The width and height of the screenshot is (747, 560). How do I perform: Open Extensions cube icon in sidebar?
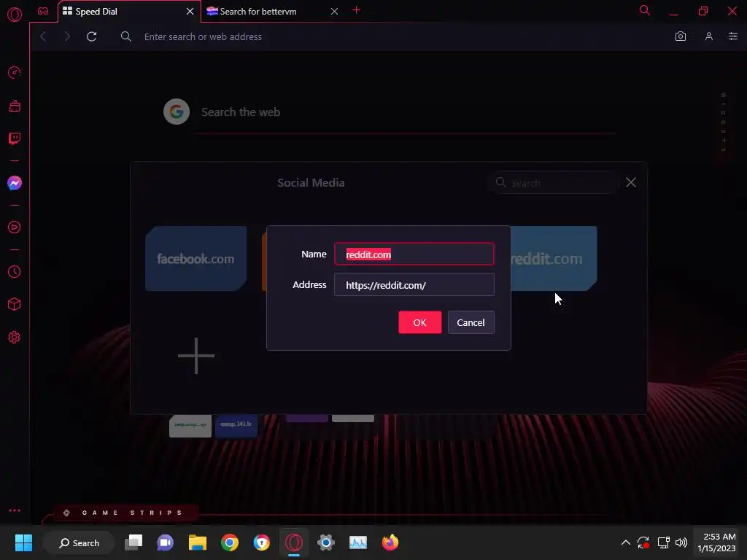click(15, 304)
